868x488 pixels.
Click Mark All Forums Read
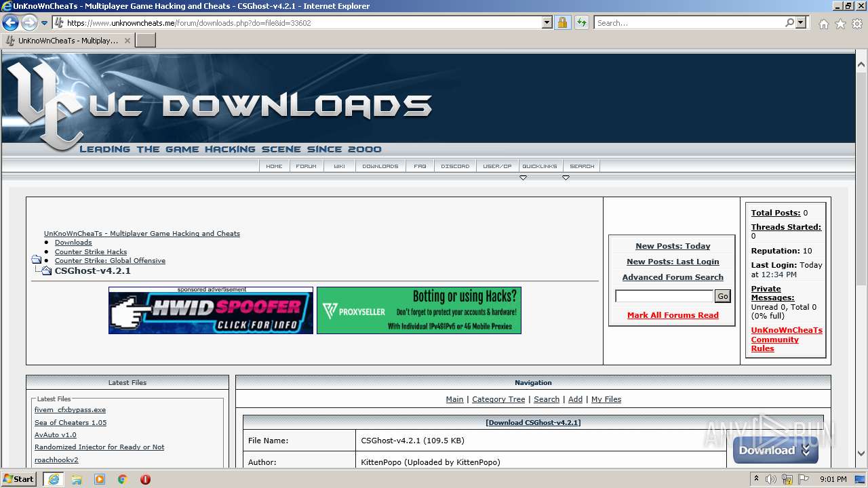point(673,315)
